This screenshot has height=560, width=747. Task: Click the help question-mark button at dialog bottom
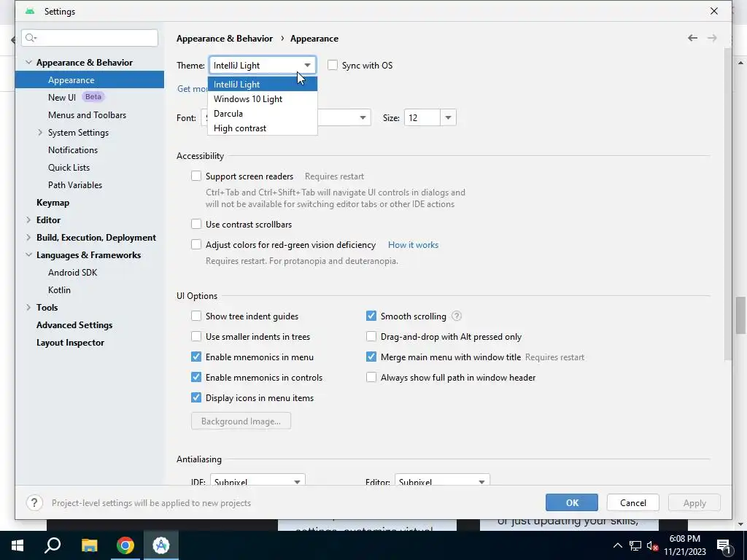[x=34, y=503]
